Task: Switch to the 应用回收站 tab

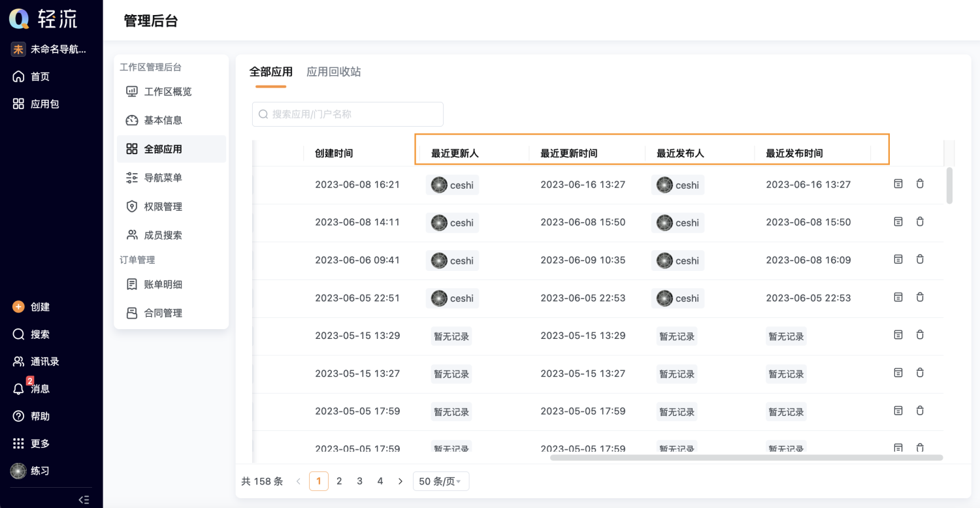Action: (x=334, y=72)
